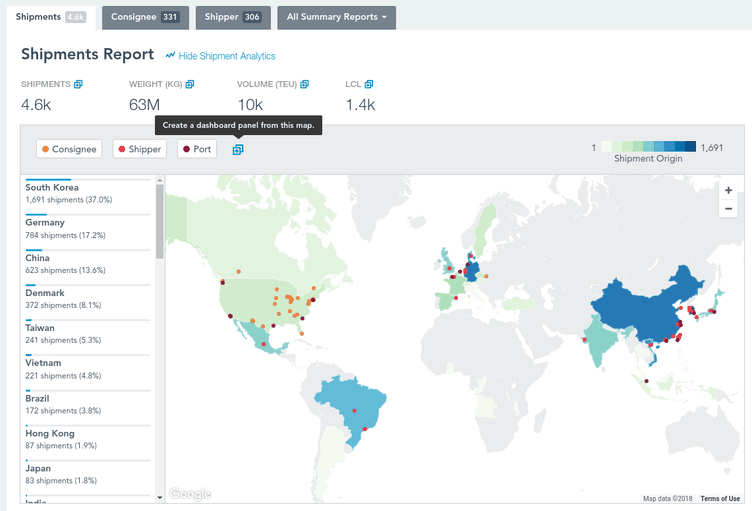Open the All Summary Reports dropdown
Viewport: 752px width, 511px height.
(337, 17)
